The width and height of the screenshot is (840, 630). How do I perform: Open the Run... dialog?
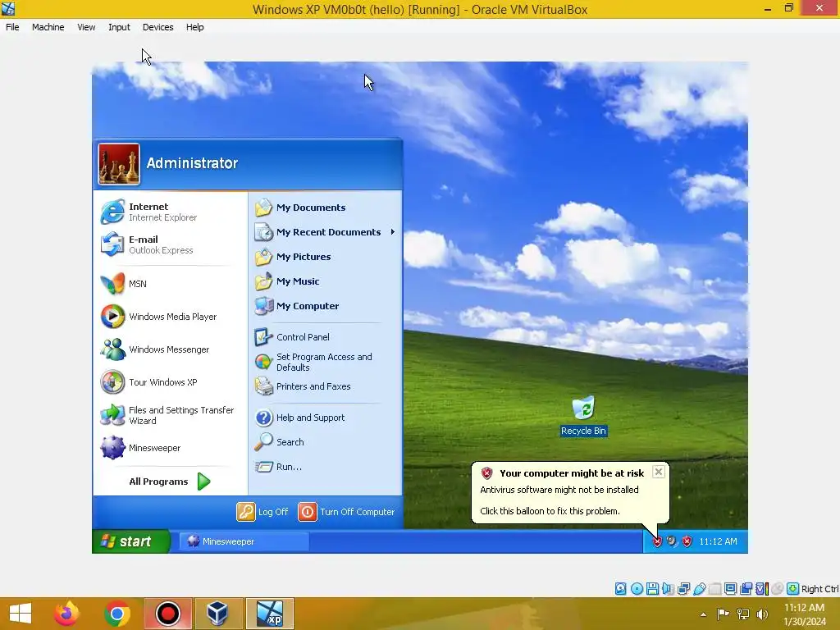(x=325, y=467)
